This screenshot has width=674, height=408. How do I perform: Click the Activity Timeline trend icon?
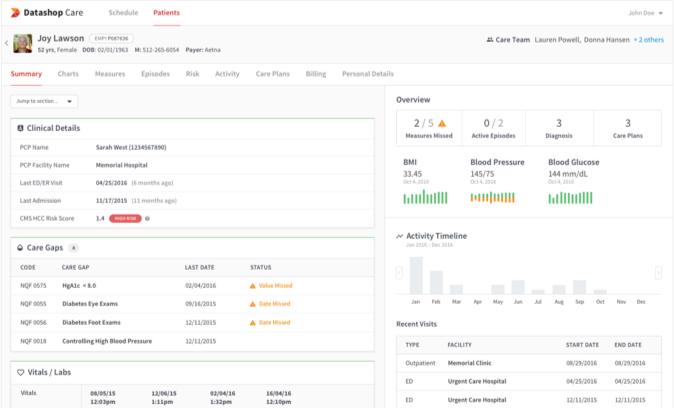coord(400,236)
